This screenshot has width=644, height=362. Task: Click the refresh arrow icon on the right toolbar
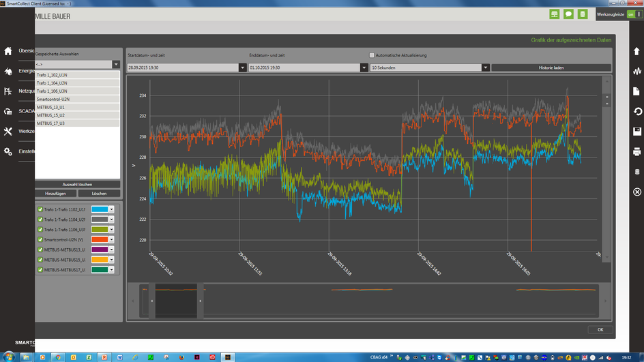pos(636,111)
